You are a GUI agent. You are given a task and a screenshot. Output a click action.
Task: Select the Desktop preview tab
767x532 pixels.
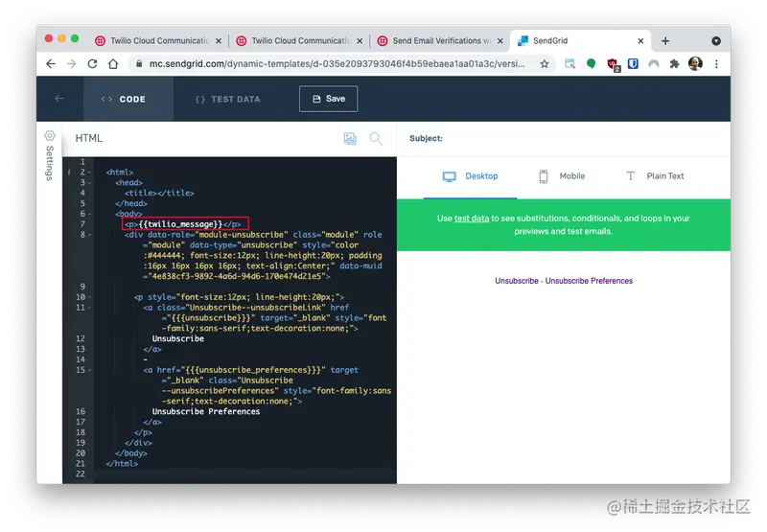[470, 176]
